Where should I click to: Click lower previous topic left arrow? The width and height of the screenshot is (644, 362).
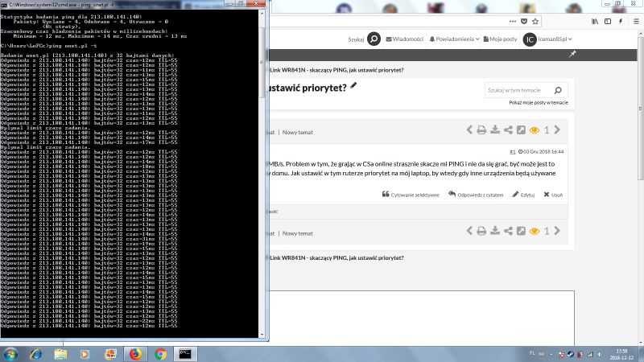click(469, 231)
